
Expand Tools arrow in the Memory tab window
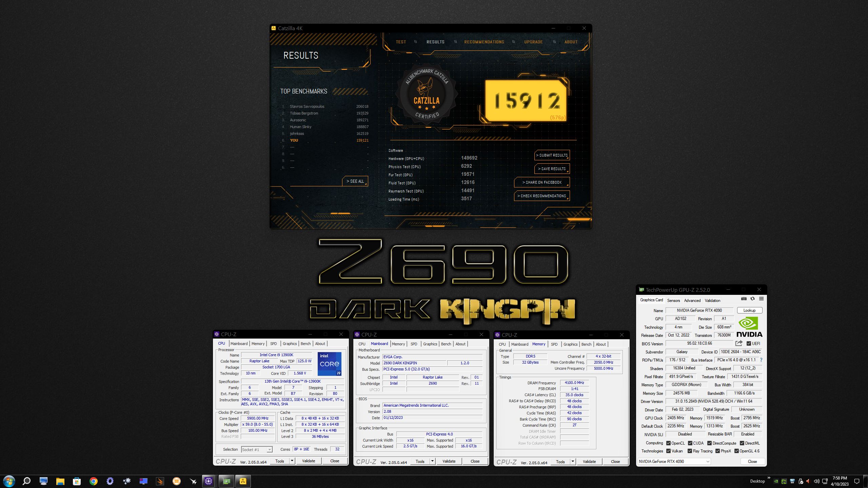tap(573, 462)
